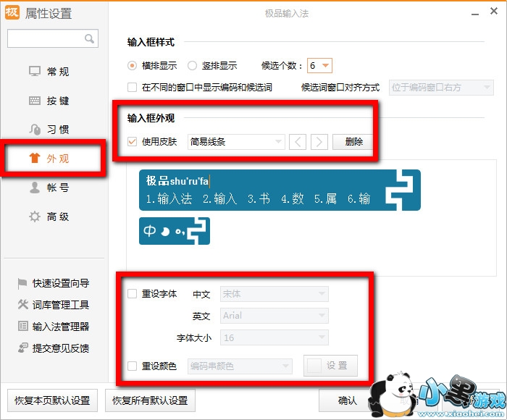
Task: Open 快速设置向导 link
Action: [x=61, y=283]
